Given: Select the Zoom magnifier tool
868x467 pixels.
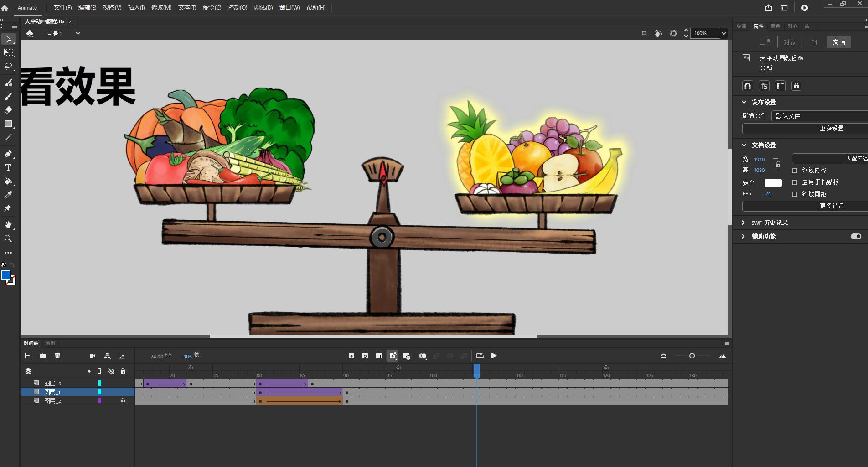Looking at the screenshot, I should pyautogui.click(x=8, y=239).
